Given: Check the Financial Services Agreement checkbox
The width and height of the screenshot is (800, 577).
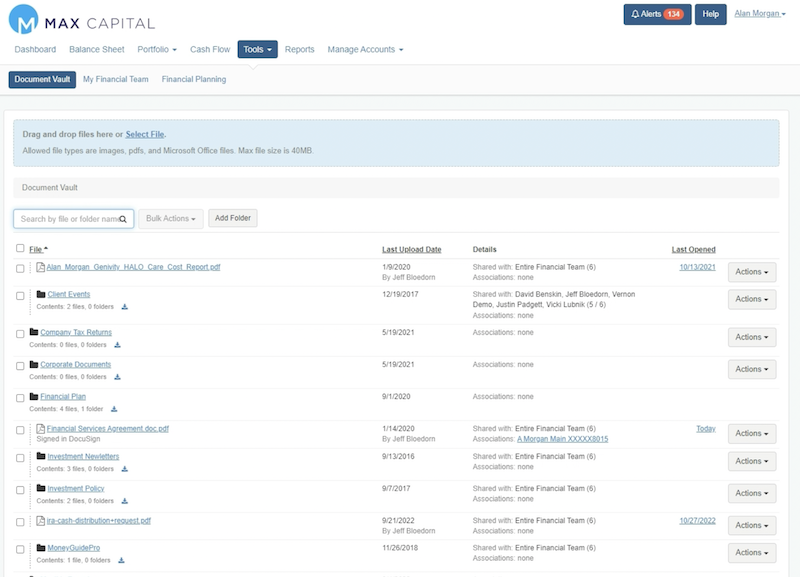Looking at the screenshot, I should [20, 431].
